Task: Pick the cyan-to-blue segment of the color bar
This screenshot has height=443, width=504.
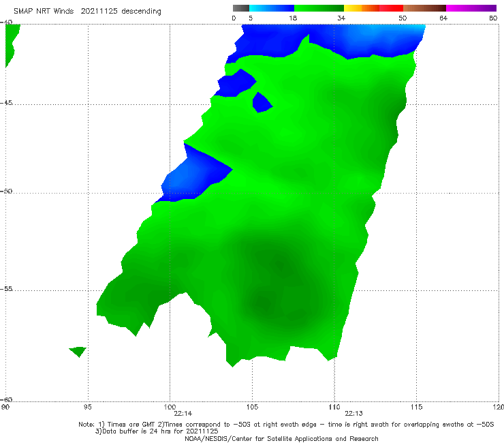Action: coord(272,8)
